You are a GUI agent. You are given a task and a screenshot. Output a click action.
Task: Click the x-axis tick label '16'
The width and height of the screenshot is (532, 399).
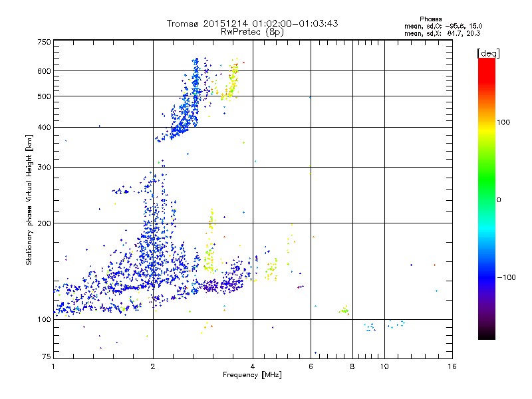(x=452, y=366)
